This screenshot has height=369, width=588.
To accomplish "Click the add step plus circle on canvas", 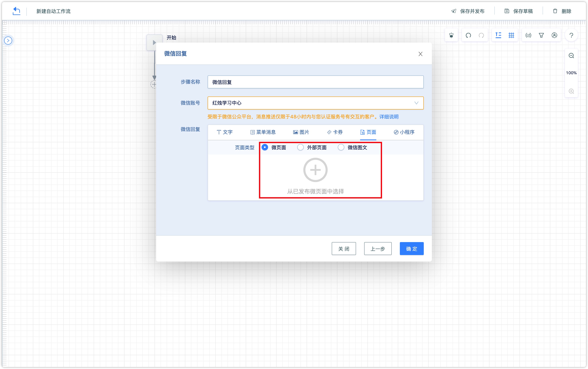I will (153, 84).
